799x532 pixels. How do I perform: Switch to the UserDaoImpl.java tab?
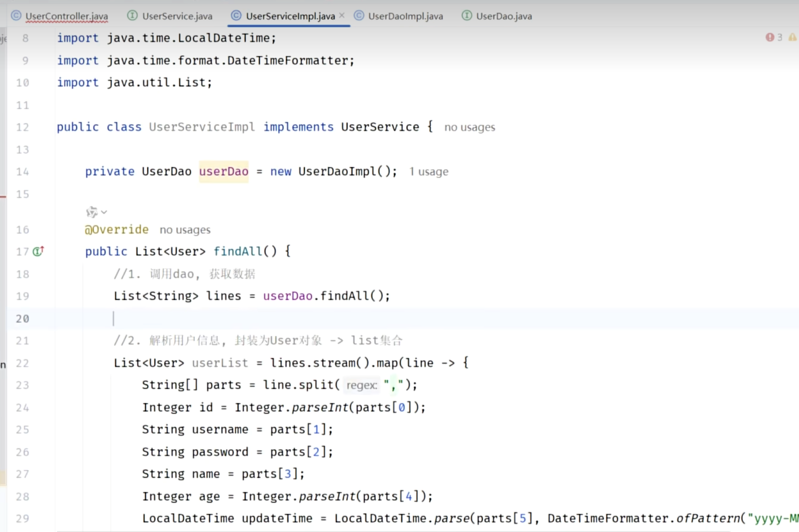point(405,16)
